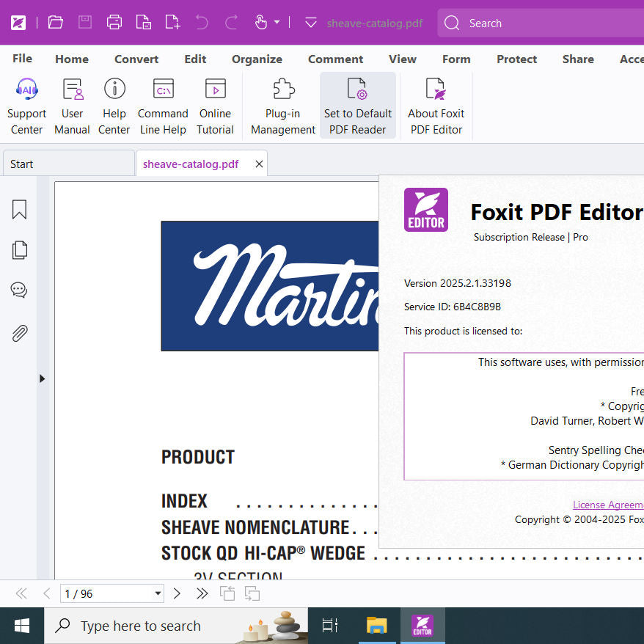Image resolution: width=644 pixels, height=644 pixels.
Task: Click the Foxit Editor taskbar icon
Action: click(x=422, y=626)
